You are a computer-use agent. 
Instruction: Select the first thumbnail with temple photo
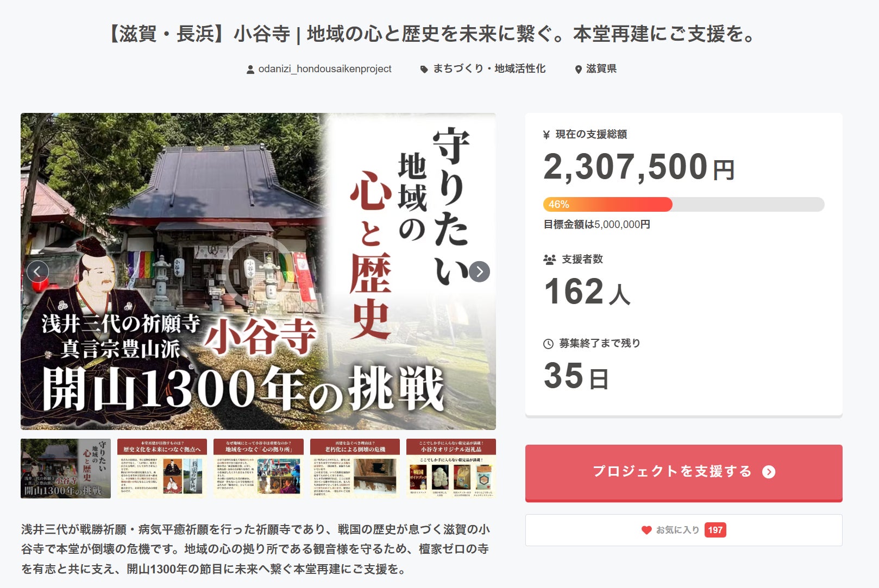tap(66, 469)
